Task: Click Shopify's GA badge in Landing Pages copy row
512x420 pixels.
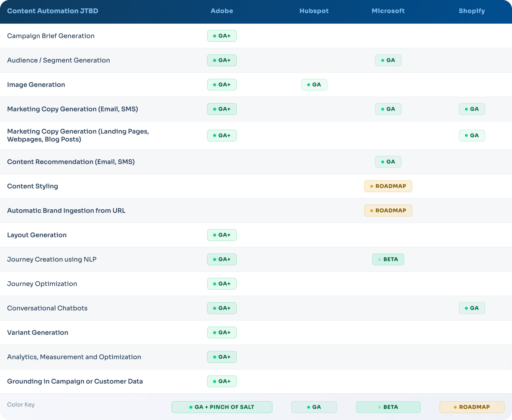Action: coord(472,135)
